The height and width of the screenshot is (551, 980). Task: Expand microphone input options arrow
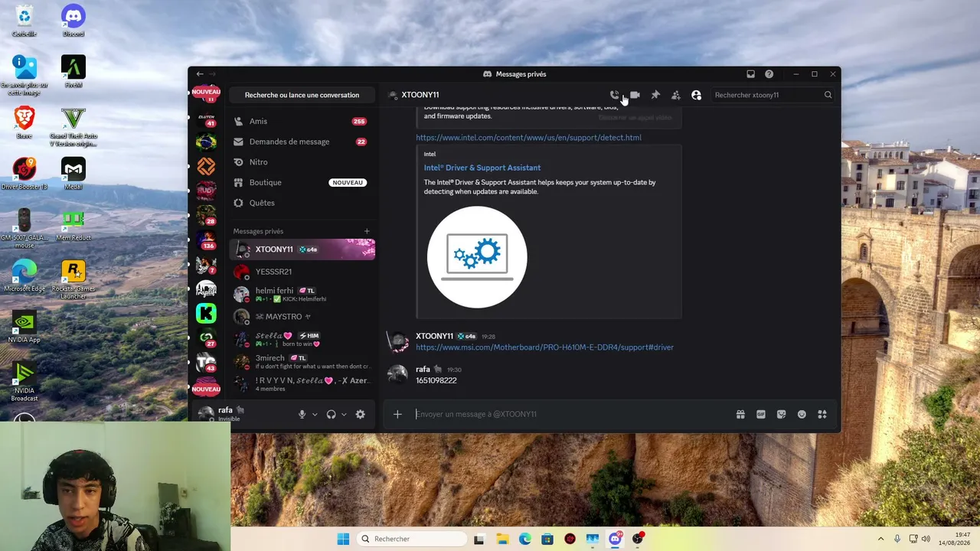(x=315, y=414)
